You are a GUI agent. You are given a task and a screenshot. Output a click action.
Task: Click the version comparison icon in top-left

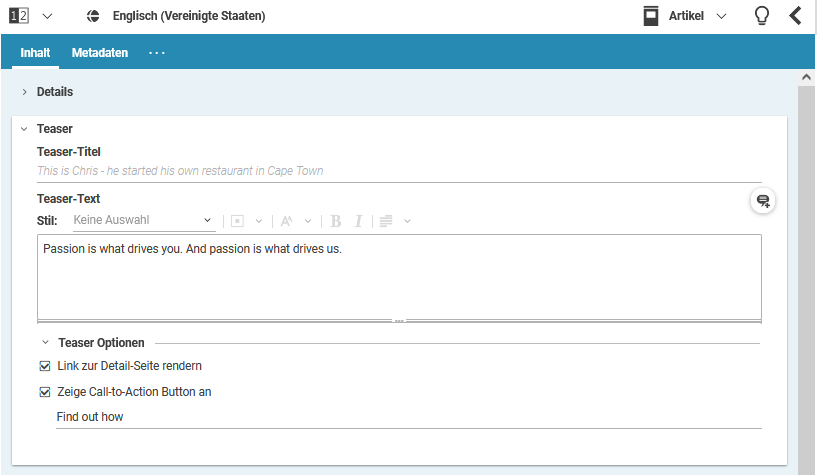pyautogui.click(x=19, y=16)
